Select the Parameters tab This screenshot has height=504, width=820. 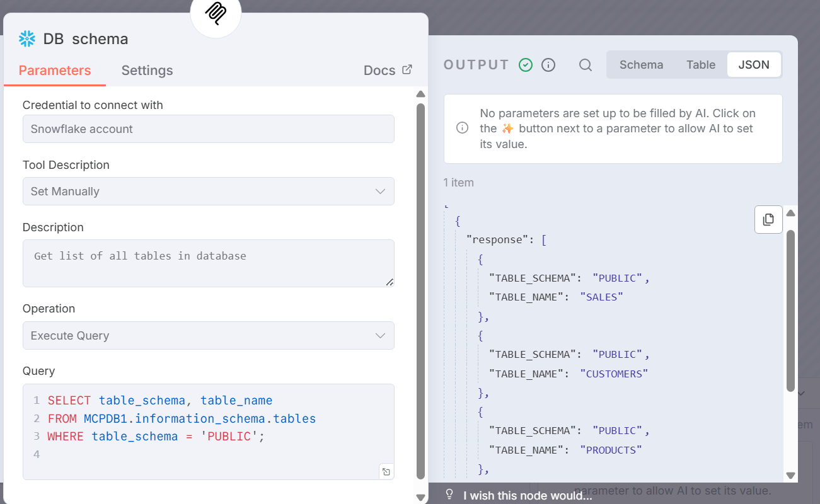coord(55,71)
